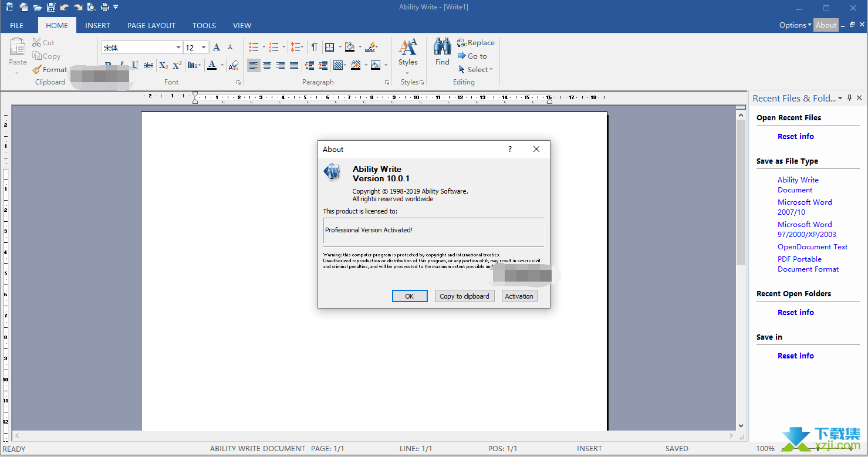The width and height of the screenshot is (868, 457).
Task: Switch to the PAGE LAYOUT tab
Action: pyautogui.click(x=151, y=25)
